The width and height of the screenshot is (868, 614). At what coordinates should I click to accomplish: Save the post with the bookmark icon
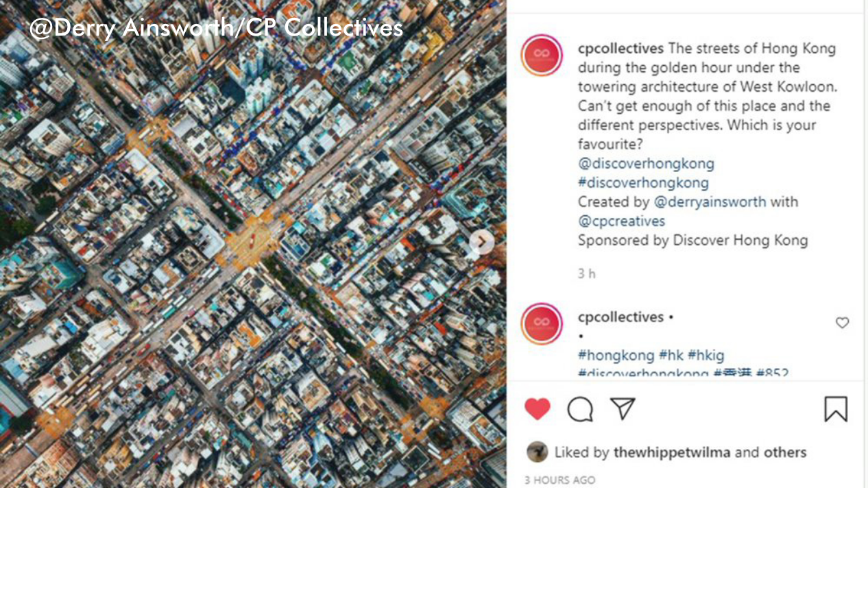point(836,409)
